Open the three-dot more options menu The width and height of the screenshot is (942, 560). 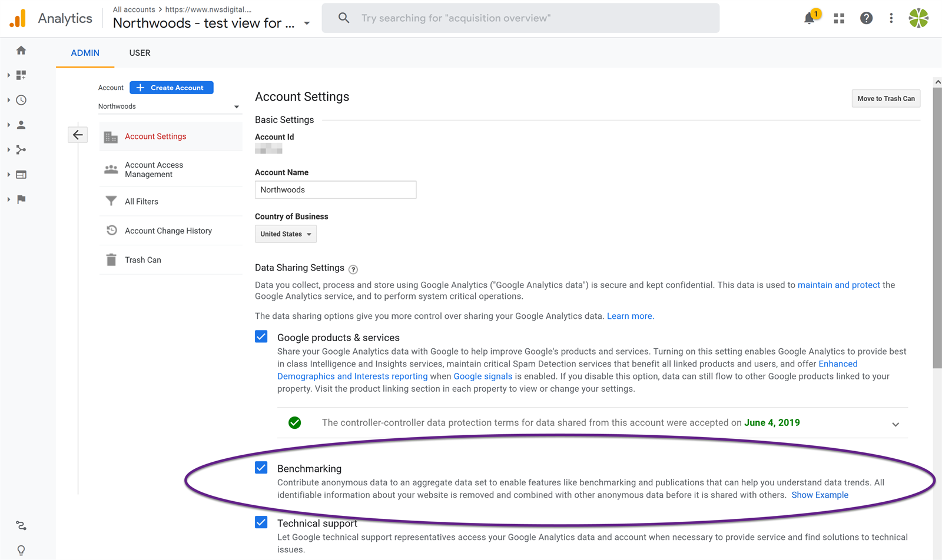click(891, 18)
